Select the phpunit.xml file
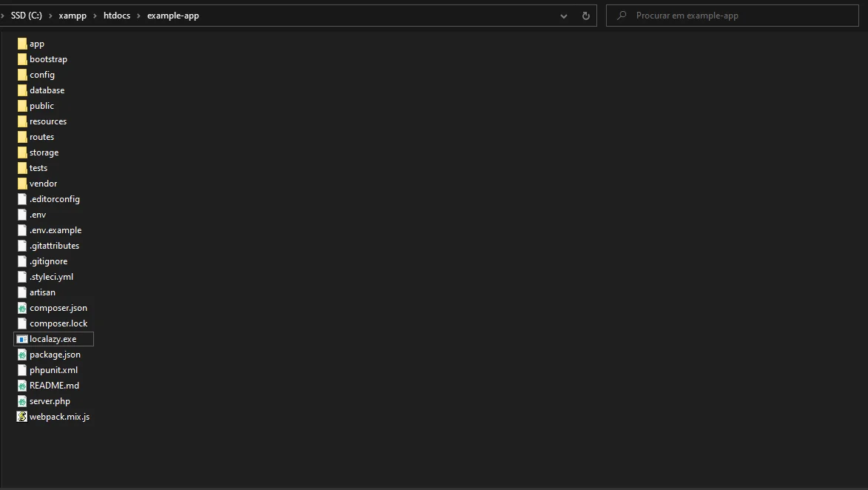Image resolution: width=868 pixels, height=490 pixels. coord(53,370)
